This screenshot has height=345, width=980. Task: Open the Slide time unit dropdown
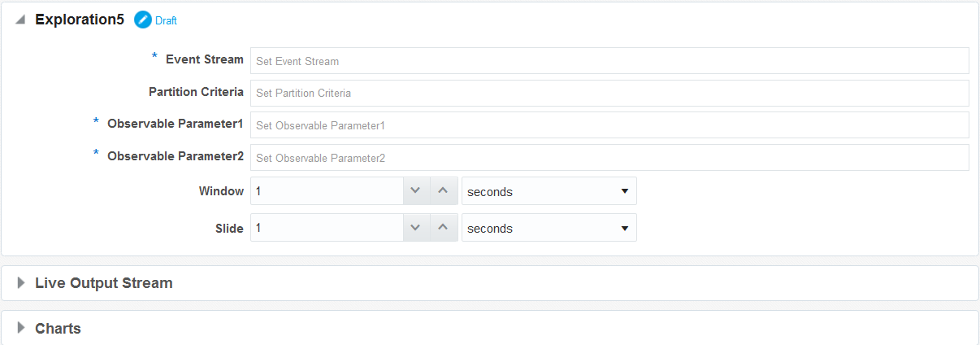(x=549, y=228)
